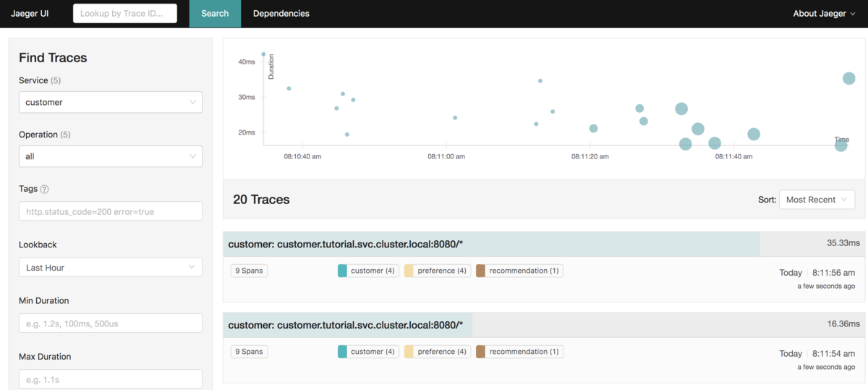The height and width of the screenshot is (390, 868).
Task: Click recommendation (1) tag in 16.36ms trace
Action: [519, 352]
